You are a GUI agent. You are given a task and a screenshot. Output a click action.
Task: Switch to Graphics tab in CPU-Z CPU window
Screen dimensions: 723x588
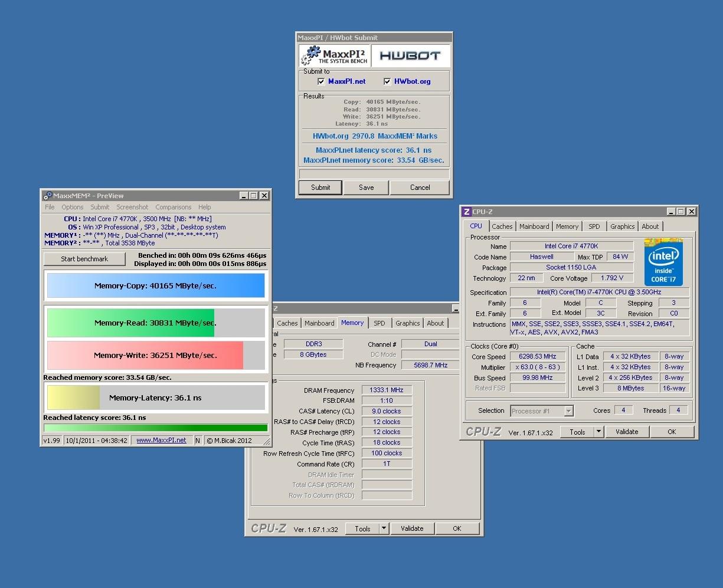[x=623, y=226]
